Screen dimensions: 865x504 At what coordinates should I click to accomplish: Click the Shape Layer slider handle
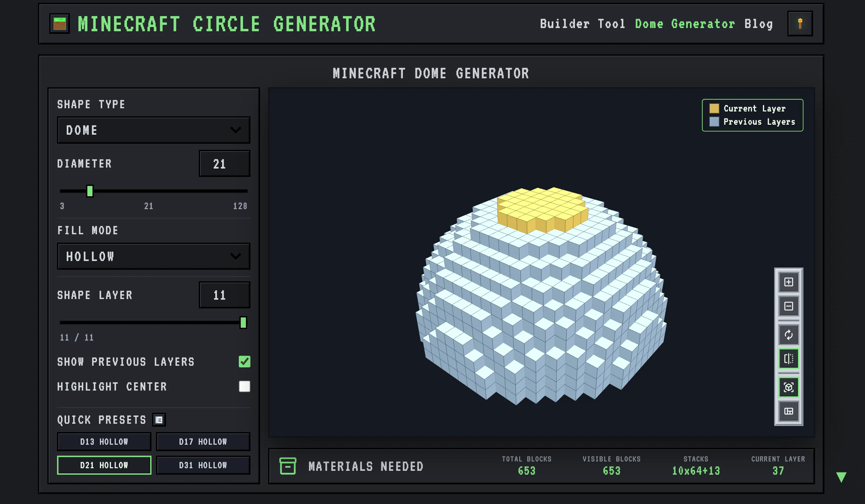tap(243, 322)
